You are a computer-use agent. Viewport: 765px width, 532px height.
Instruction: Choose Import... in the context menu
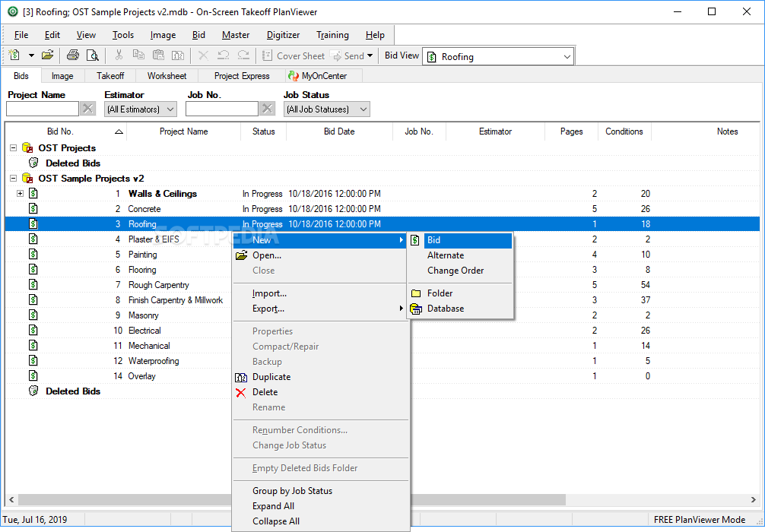(321, 293)
